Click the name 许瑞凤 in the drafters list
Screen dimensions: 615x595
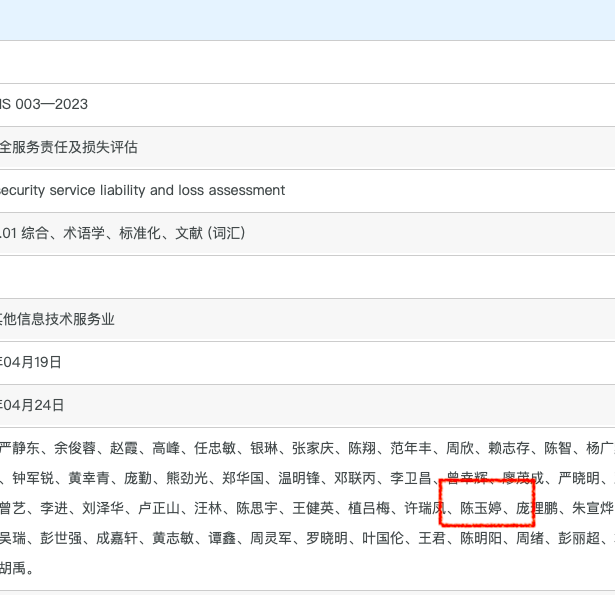click(425, 509)
